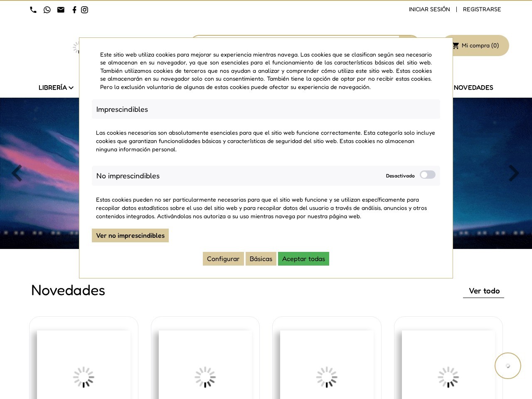This screenshot has width=532, height=399.
Task: Open the REGISTRARSE registration link
Action: point(482,9)
